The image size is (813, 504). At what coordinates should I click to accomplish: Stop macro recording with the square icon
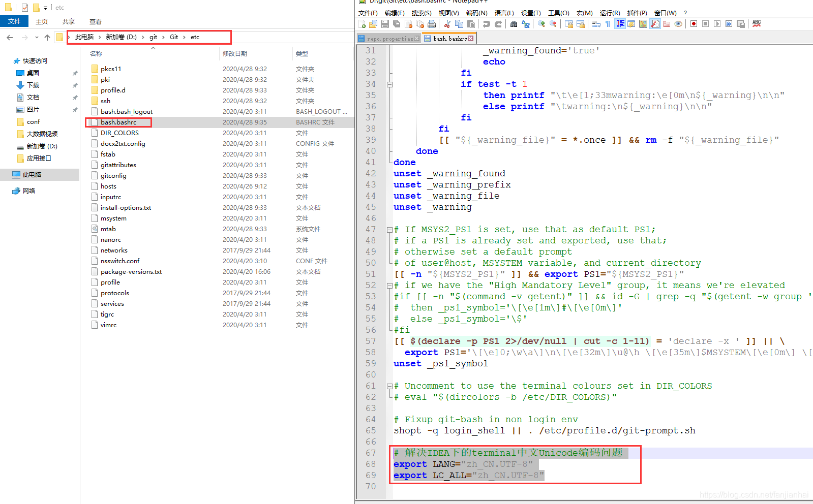pyautogui.click(x=706, y=24)
